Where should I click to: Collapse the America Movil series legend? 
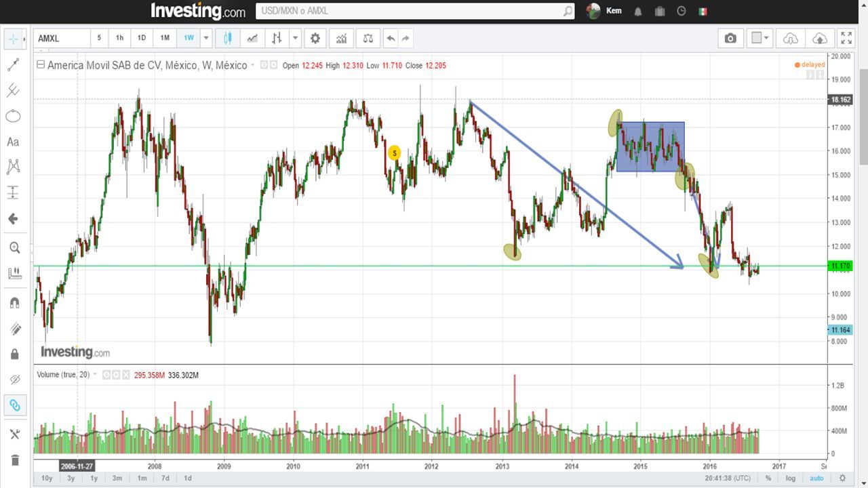tap(41, 65)
